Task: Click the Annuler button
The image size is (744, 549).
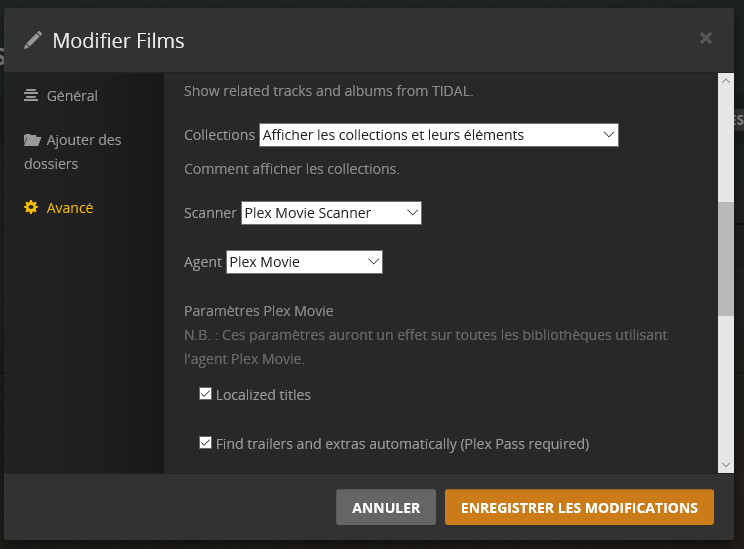Action: (x=386, y=507)
